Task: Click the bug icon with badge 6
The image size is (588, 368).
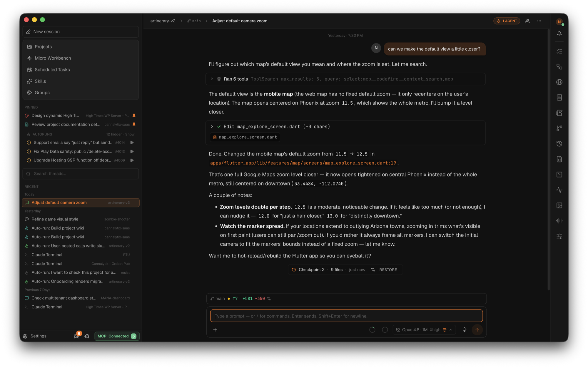Action: (x=77, y=336)
